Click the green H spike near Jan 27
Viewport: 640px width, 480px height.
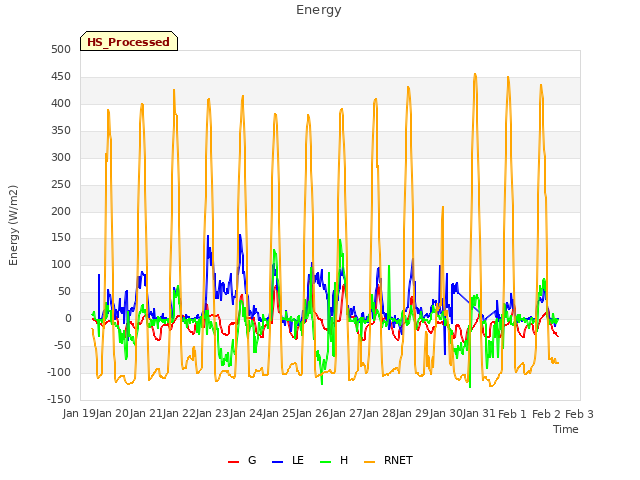(x=340, y=240)
